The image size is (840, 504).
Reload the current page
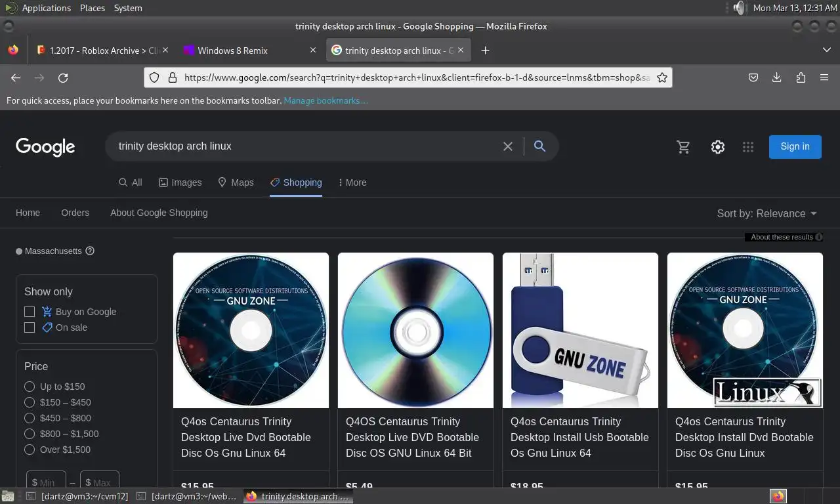point(63,77)
